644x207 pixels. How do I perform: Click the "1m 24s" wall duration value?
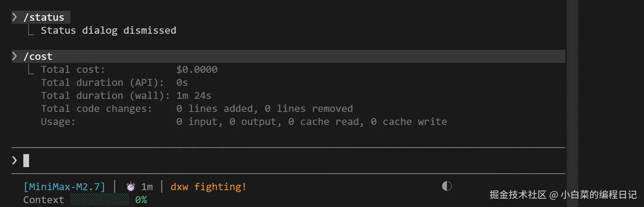point(194,95)
